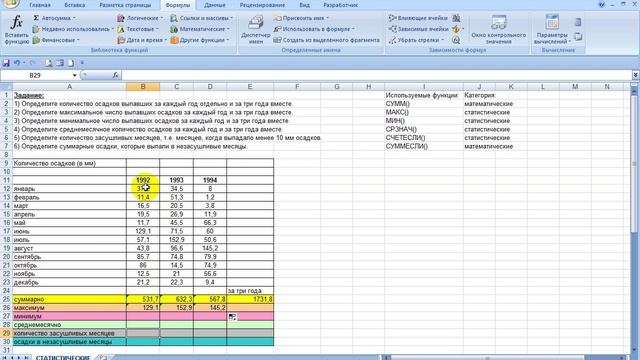
Task: Click the select all corner
Action: (x=6, y=87)
